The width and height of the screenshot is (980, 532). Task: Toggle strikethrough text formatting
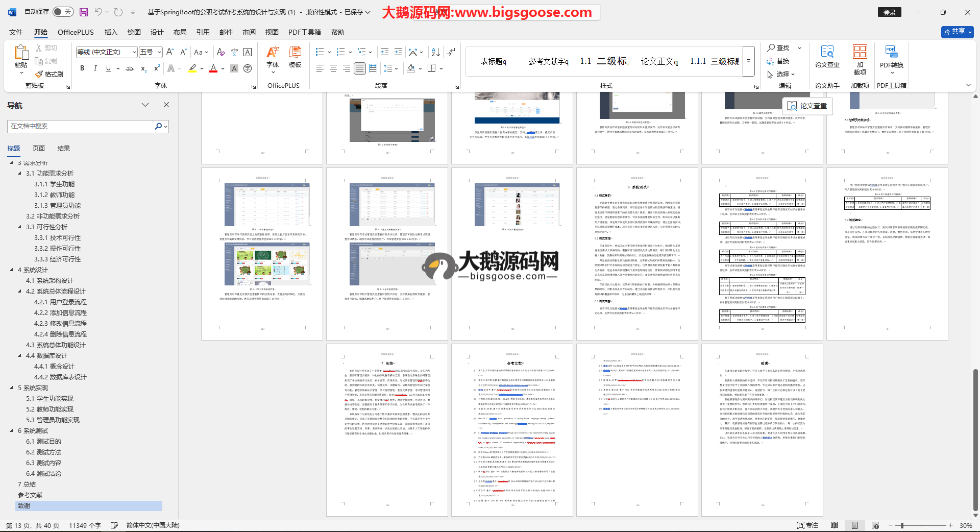coord(130,68)
